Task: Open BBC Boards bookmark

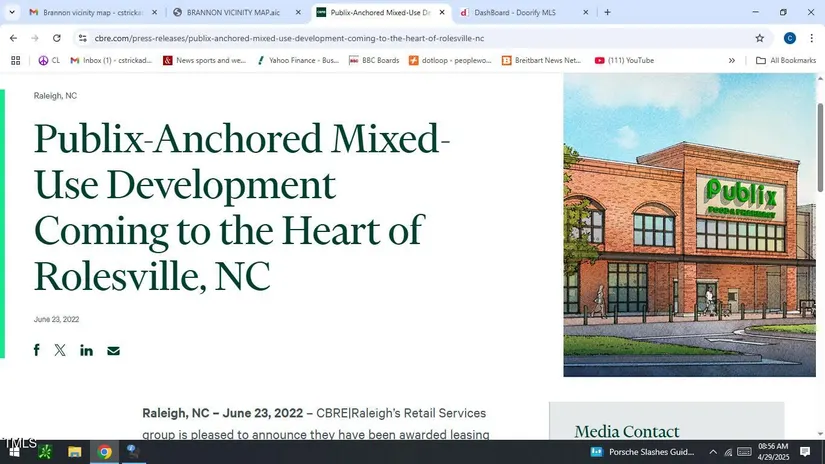Action: 374,60
